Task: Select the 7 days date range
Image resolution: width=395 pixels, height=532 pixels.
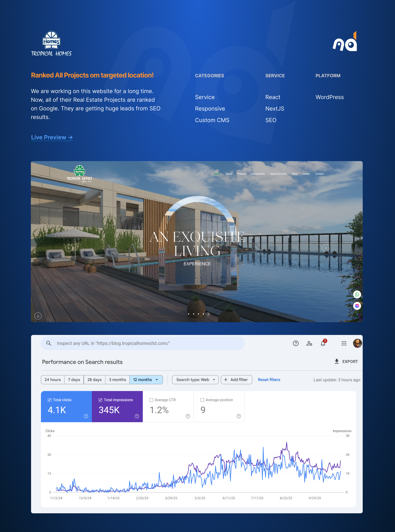Action: [x=74, y=380]
